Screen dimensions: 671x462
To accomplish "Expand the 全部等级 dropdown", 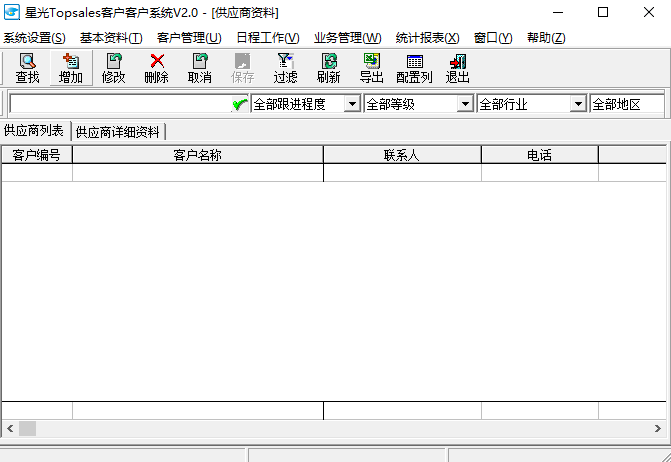I will tap(465, 104).
